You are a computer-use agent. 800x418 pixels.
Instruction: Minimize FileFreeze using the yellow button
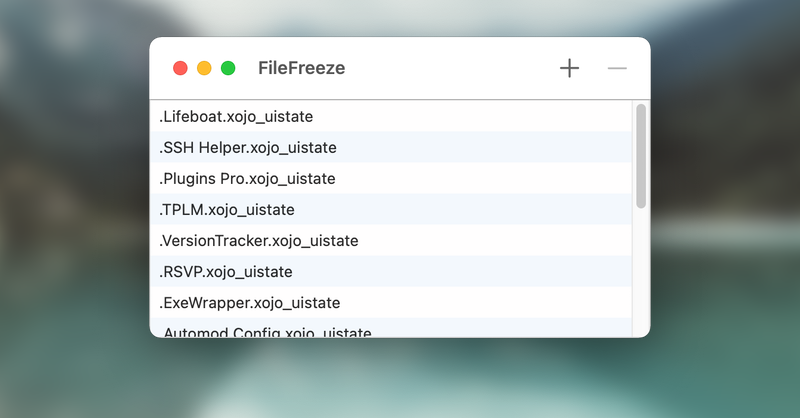pos(204,68)
